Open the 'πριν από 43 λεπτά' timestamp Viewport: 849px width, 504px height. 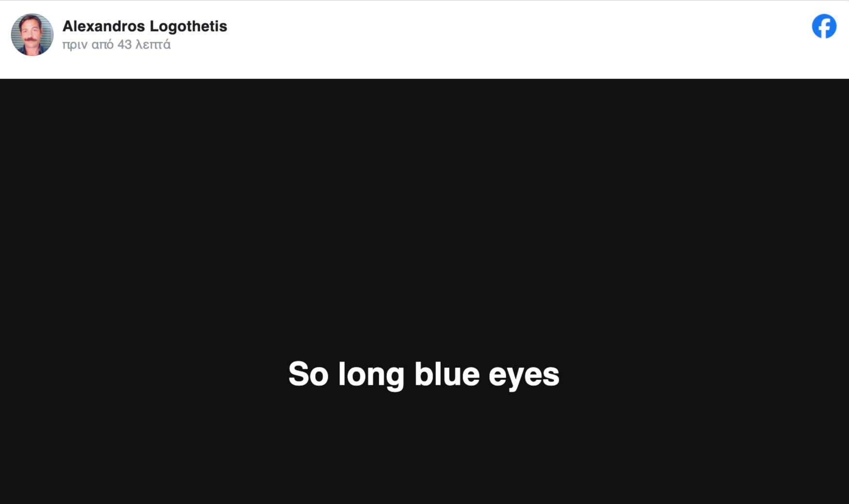pos(116,45)
